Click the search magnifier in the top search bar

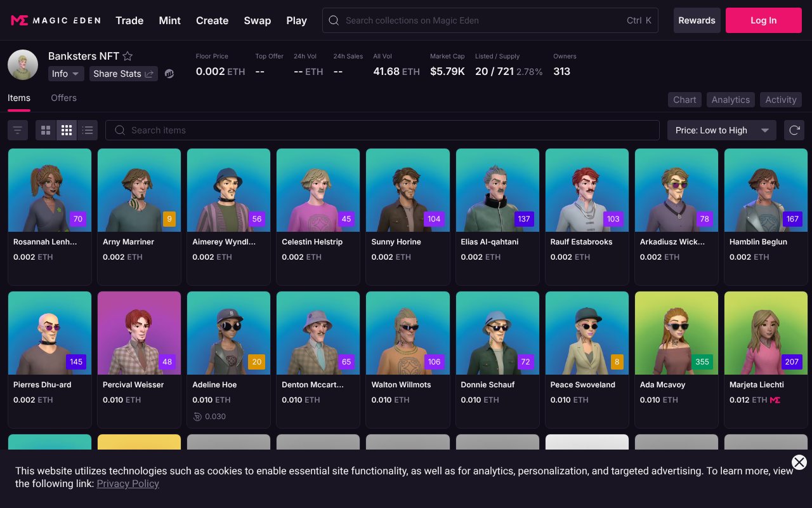[x=334, y=20]
